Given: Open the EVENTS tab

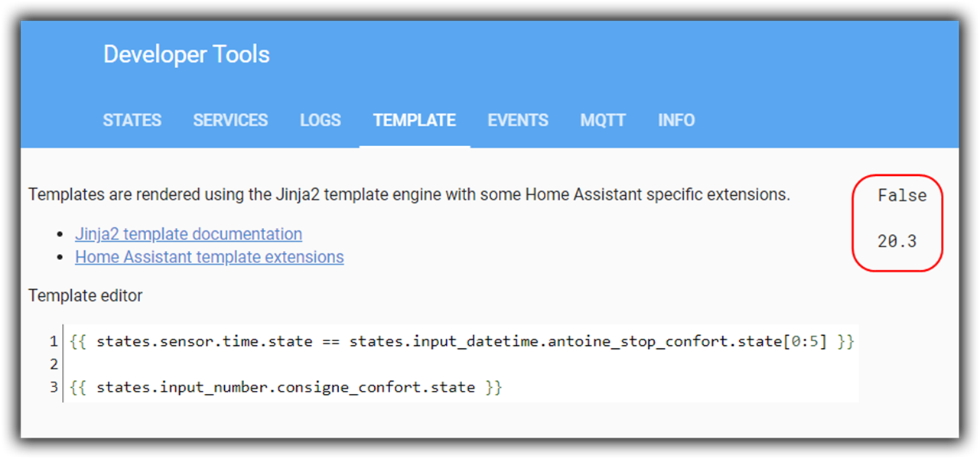Looking at the screenshot, I should click(518, 120).
